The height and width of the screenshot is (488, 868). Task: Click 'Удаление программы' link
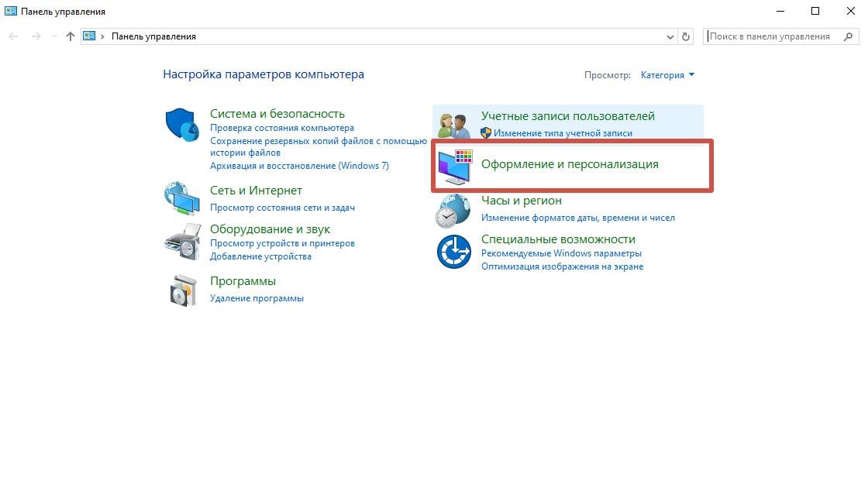pos(257,298)
